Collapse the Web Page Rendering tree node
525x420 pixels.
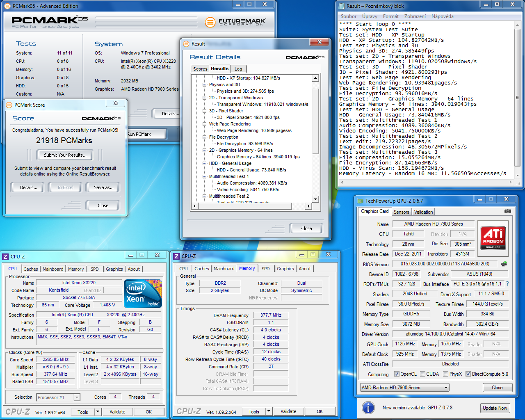point(204,124)
